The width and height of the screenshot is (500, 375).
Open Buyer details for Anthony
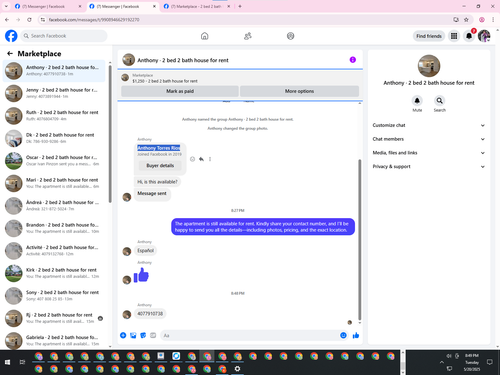tap(160, 165)
